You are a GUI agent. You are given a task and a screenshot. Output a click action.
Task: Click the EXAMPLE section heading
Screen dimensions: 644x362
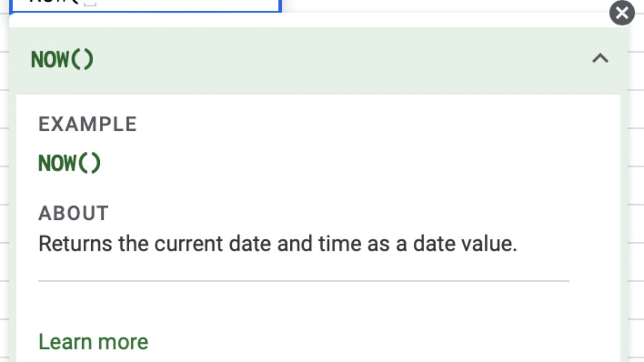(87, 124)
